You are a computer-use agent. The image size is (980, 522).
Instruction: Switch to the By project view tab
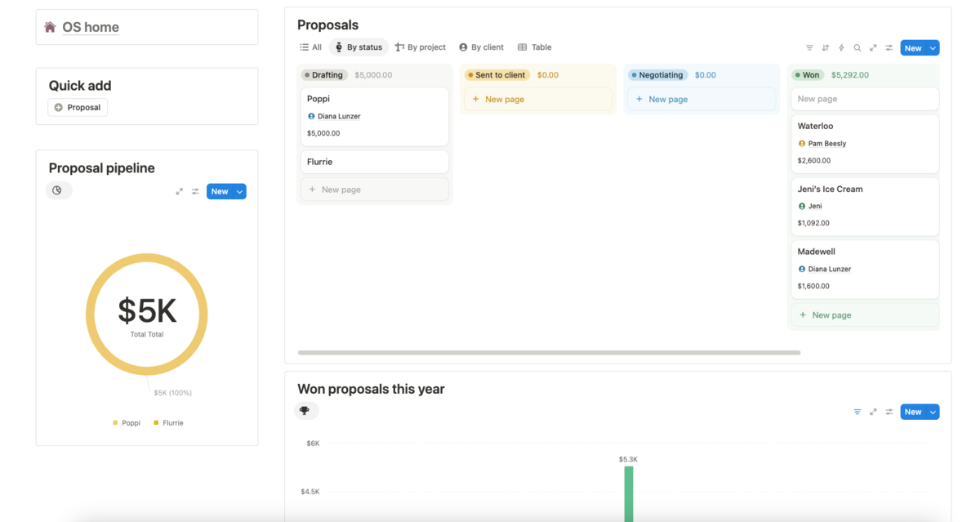coord(421,47)
